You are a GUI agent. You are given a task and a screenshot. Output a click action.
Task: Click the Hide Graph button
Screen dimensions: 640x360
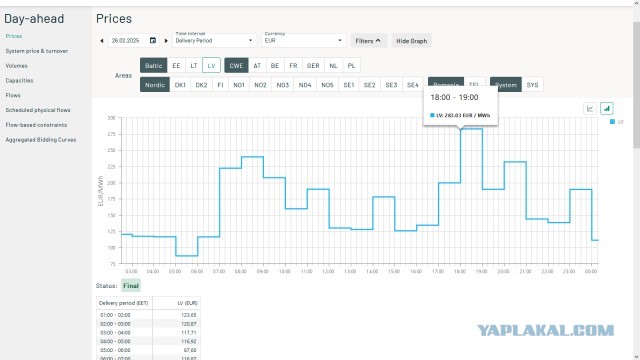411,41
